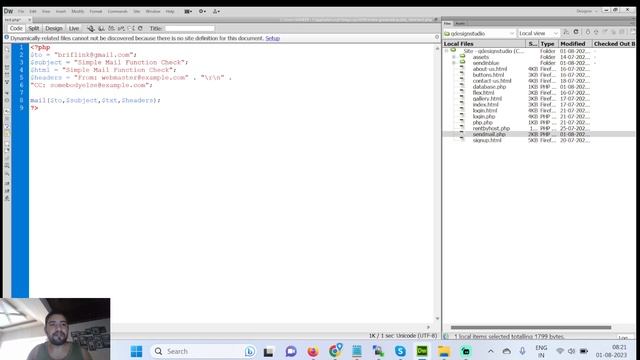The width and height of the screenshot is (640, 360).
Task: Open the site selector dropdown qdesignstudio
Action: pos(479,33)
